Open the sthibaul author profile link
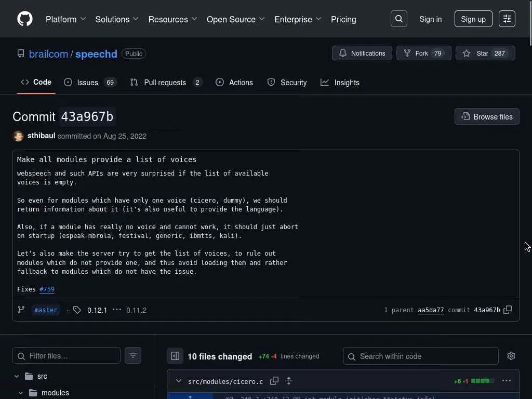 [x=42, y=136]
